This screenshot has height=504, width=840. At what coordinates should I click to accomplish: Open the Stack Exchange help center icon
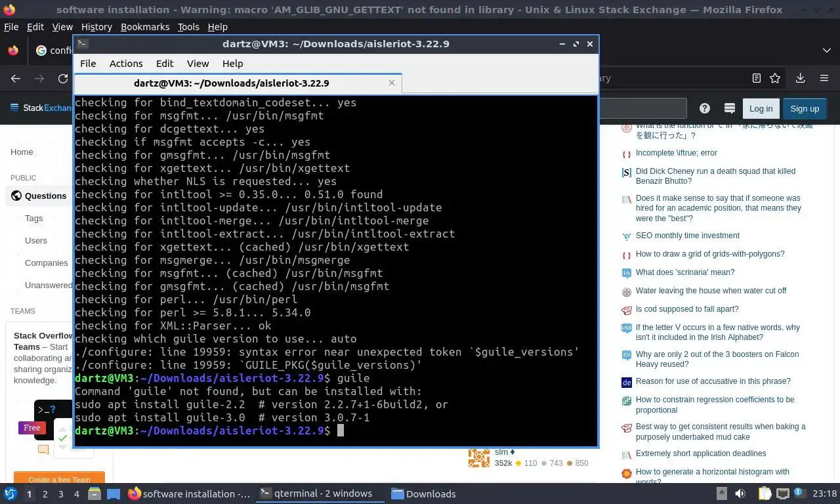pyautogui.click(x=705, y=108)
